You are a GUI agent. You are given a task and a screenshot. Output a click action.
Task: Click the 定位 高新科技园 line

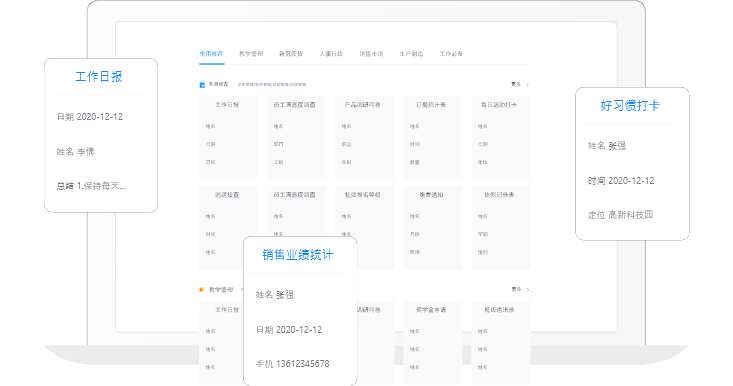(620, 215)
